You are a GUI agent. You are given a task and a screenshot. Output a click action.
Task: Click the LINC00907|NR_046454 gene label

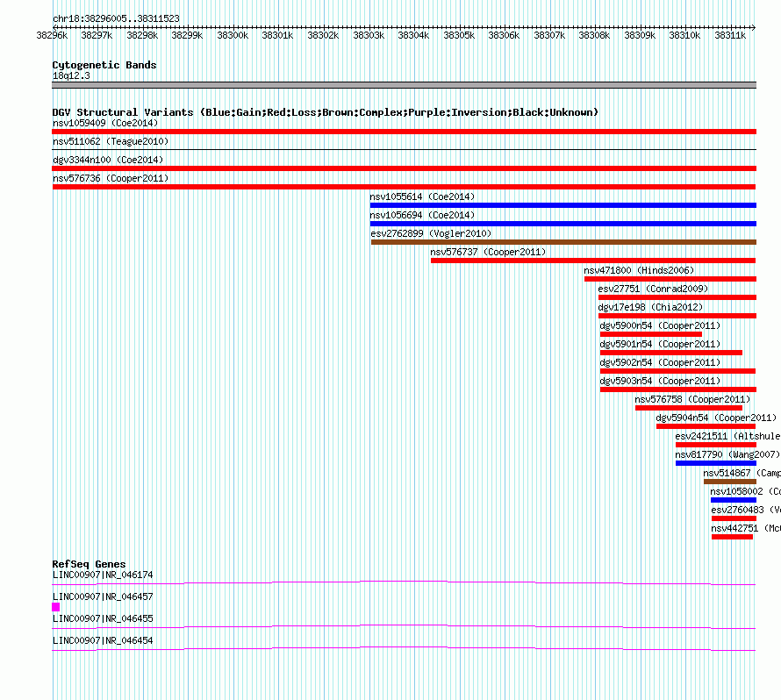103,640
